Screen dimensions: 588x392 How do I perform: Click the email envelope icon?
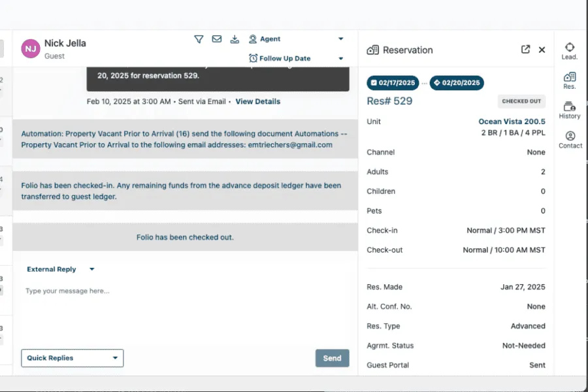(x=217, y=39)
